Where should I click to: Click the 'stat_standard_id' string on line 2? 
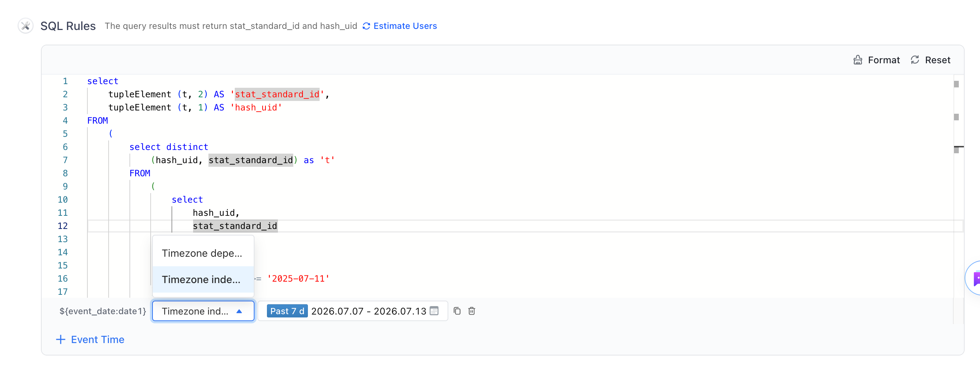(277, 94)
